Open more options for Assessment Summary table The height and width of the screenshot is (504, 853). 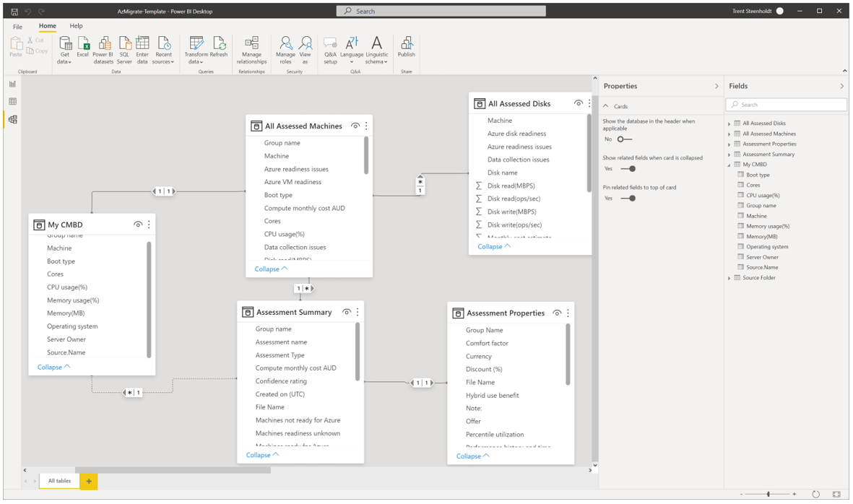[358, 312]
